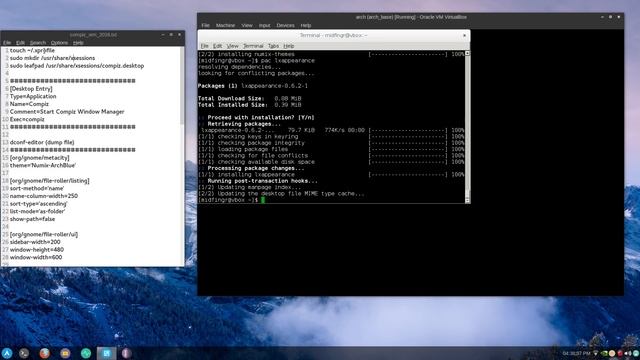Minimize the Oracle VM VirtualBox window
640x360 pixels.
click(602, 17)
